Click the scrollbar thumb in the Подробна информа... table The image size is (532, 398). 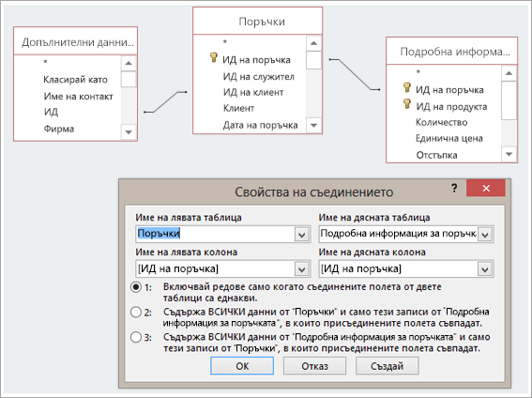pos(509,100)
